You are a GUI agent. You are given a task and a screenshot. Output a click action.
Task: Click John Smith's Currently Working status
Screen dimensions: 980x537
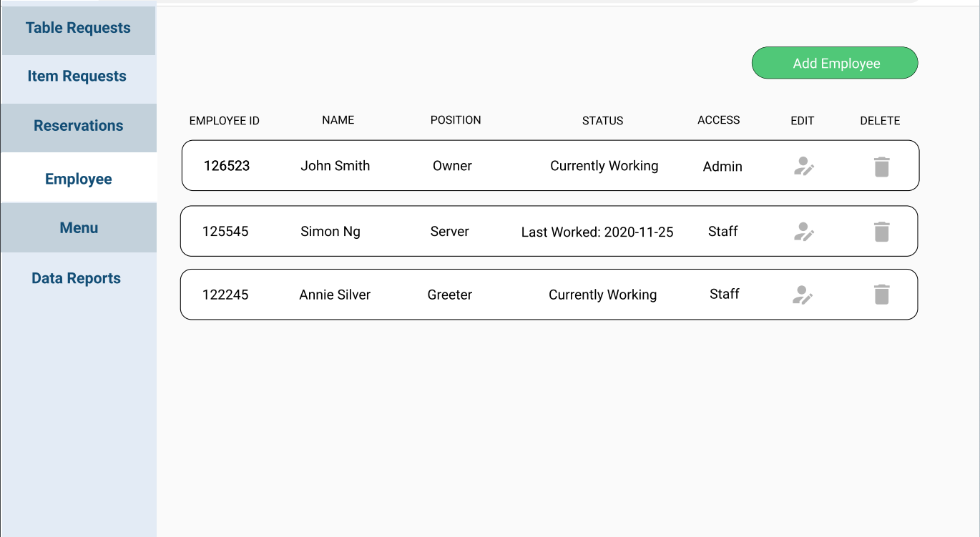pos(604,166)
